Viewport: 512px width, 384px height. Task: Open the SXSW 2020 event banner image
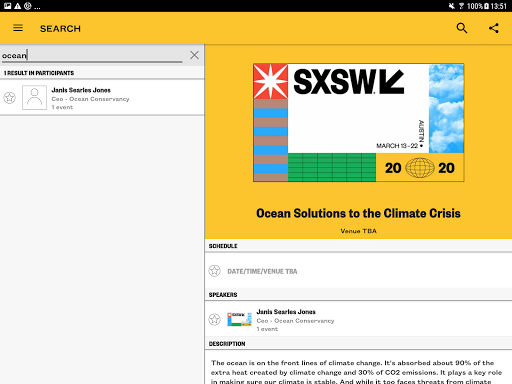coord(358,123)
